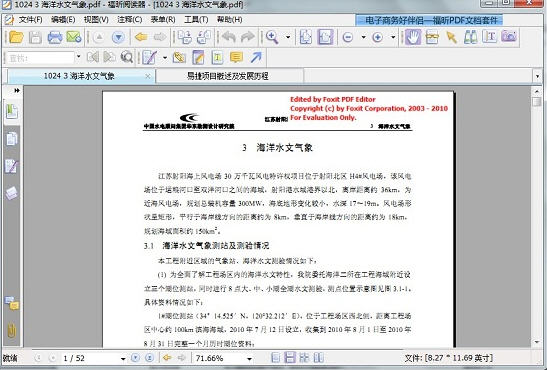Open the 编辑(E) menu

tap(63, 20)
